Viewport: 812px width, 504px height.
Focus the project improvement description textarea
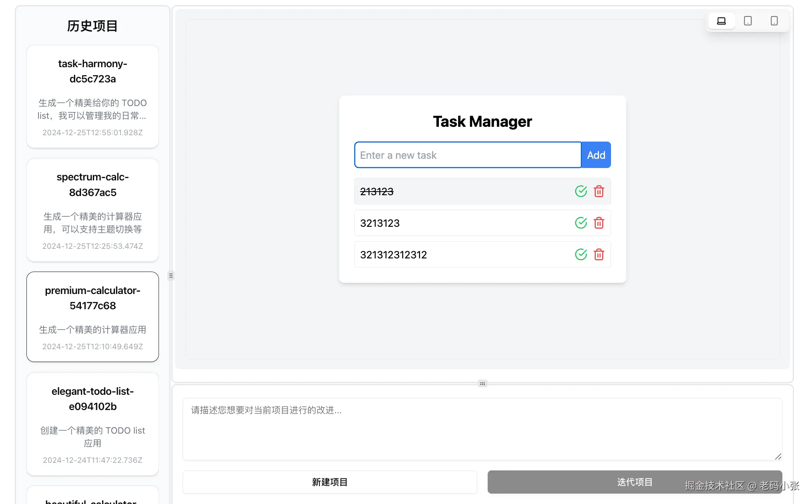click(482, 429)
